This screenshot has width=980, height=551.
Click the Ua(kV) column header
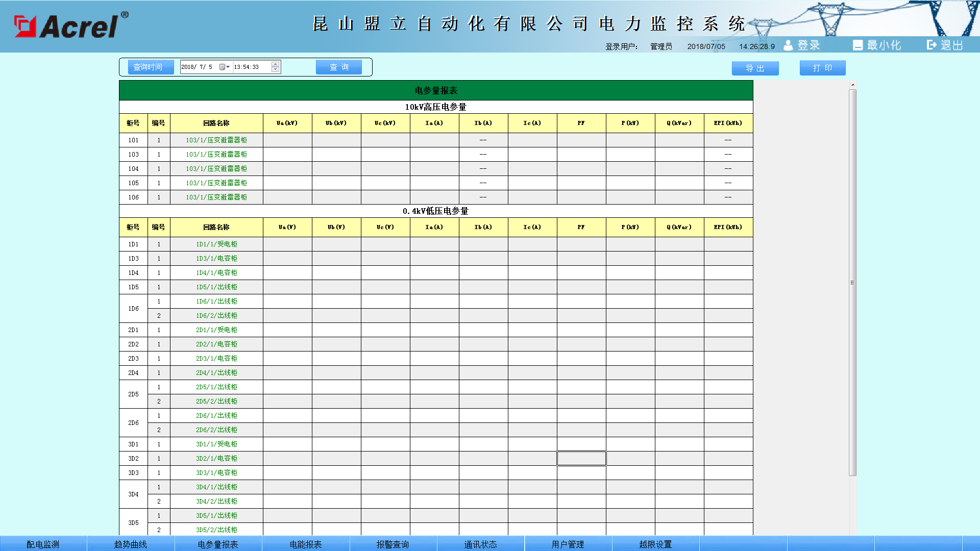(x=287, y=123)
